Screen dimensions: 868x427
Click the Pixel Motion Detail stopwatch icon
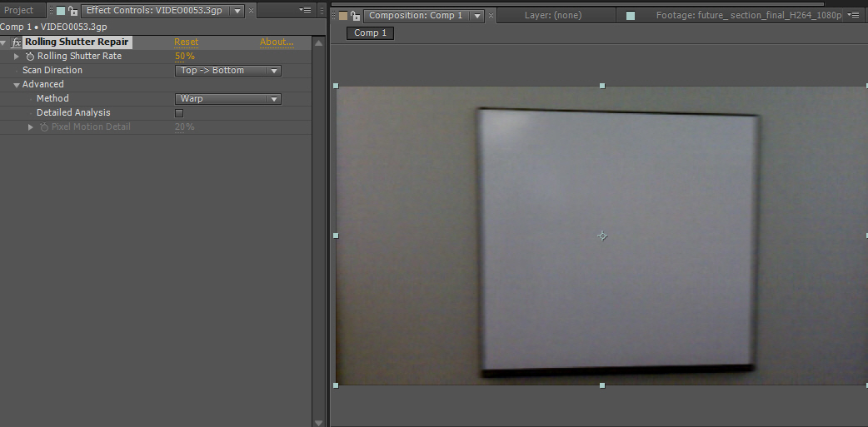tap(44, 127)
